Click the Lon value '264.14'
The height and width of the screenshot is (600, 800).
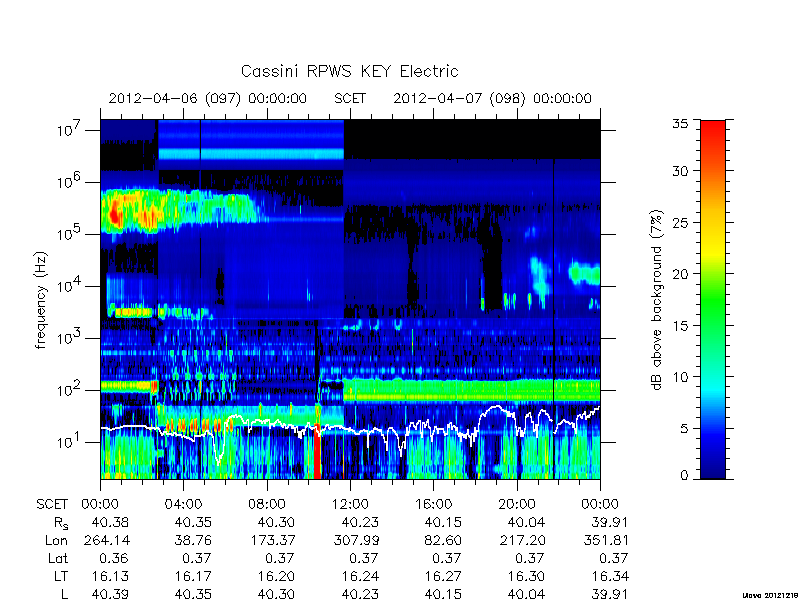[106, 540]
